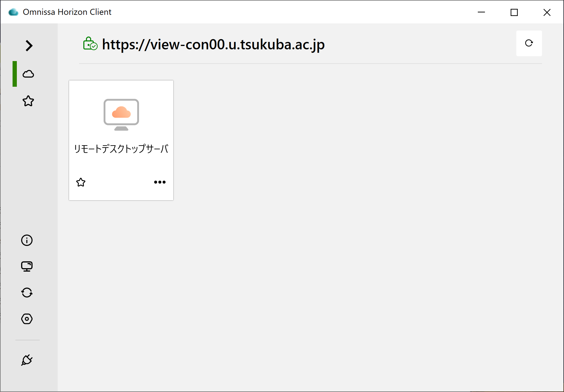
Task: Expand the sidebar with the chevron arrow
Action: [29, 46]
